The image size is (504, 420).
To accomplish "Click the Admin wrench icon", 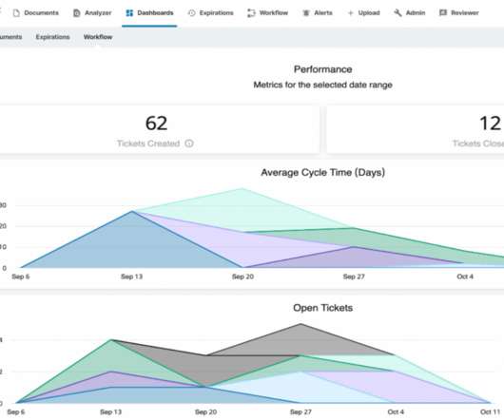I will pos(397,13).
